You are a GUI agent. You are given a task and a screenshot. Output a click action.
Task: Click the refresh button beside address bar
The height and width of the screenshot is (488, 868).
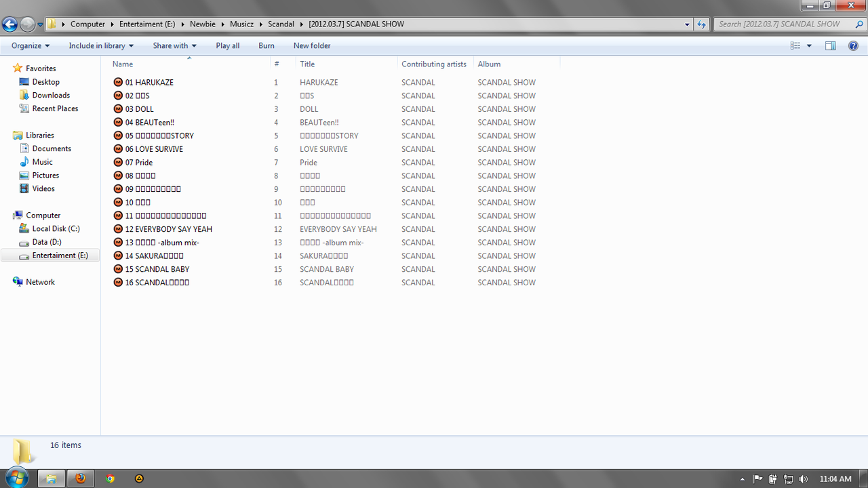click(x=702, y=24)
